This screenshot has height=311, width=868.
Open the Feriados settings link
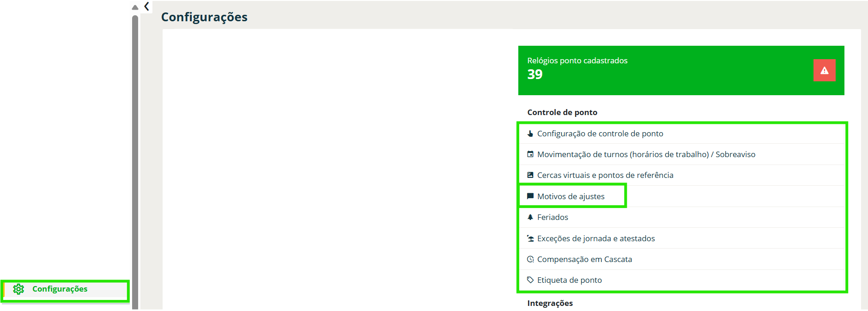(x=552, y=217)
